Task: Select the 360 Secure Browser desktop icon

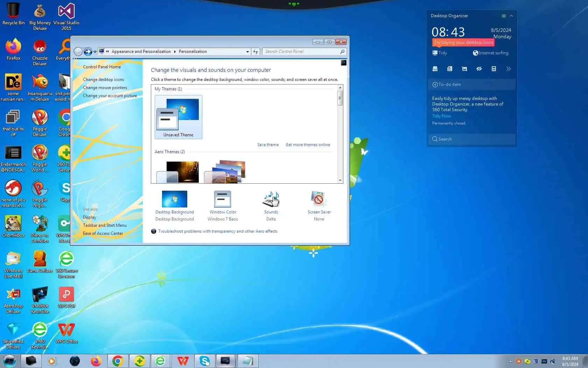Action: [66, 265]
